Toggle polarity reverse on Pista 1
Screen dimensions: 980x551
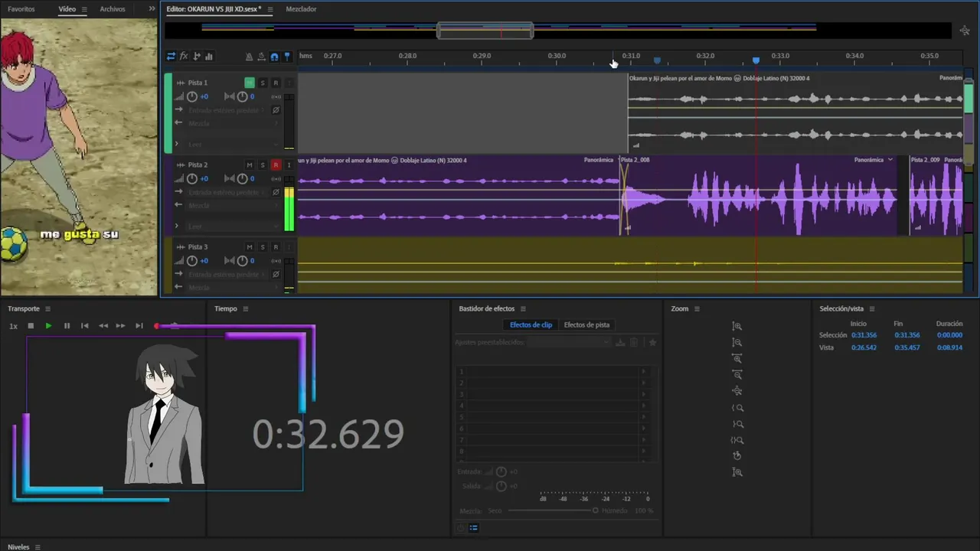tap(276, 110)
